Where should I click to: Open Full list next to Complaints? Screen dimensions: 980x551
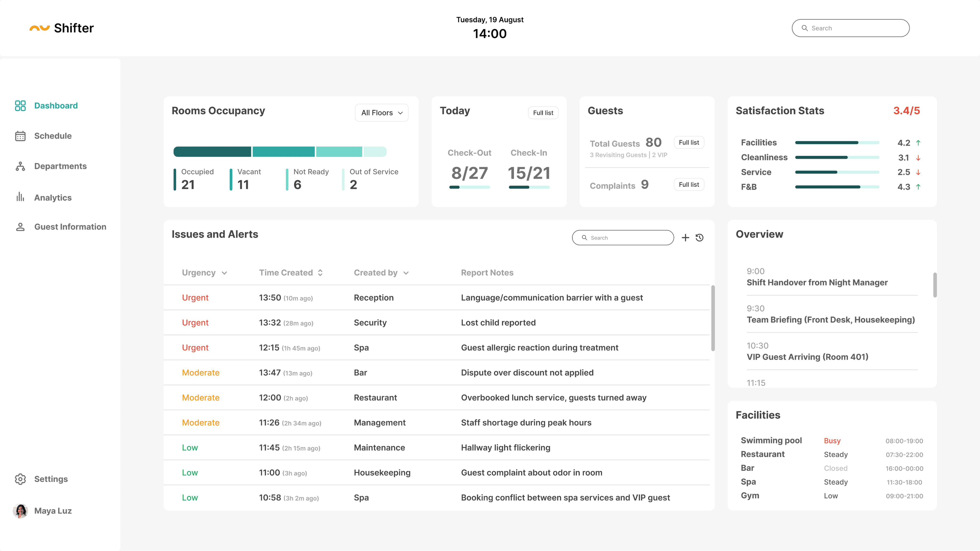tap(689, 184)
